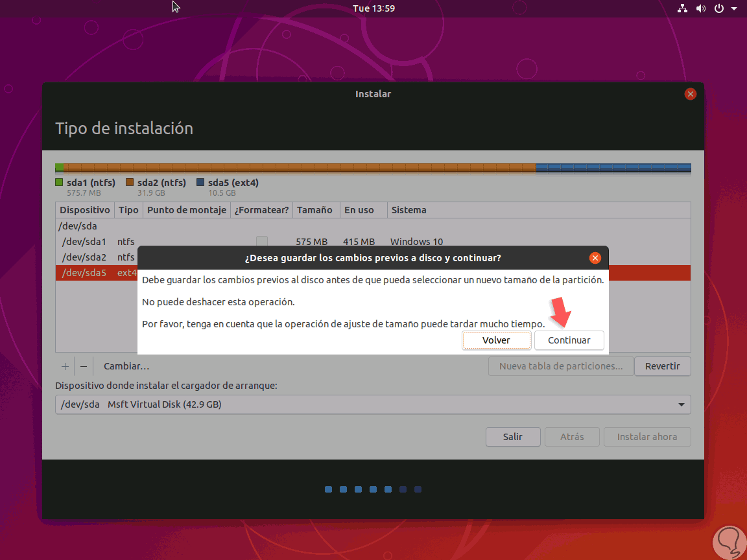Click the Instalar ahora button
This screenshot has width=747, height=560.
[647, 437]
